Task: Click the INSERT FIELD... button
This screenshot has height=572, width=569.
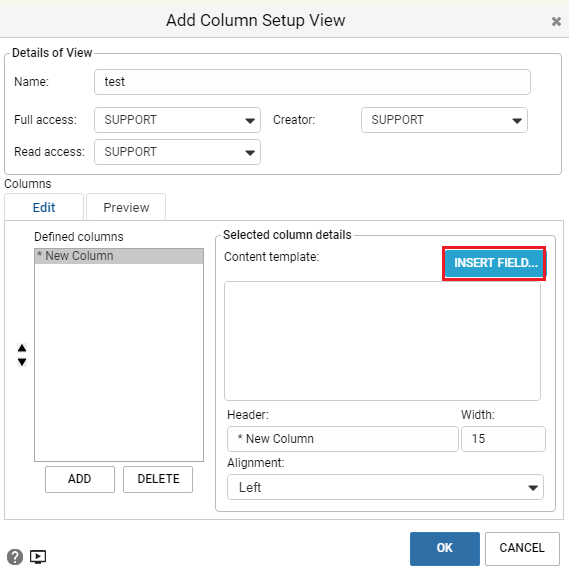Action: (495, 263)
